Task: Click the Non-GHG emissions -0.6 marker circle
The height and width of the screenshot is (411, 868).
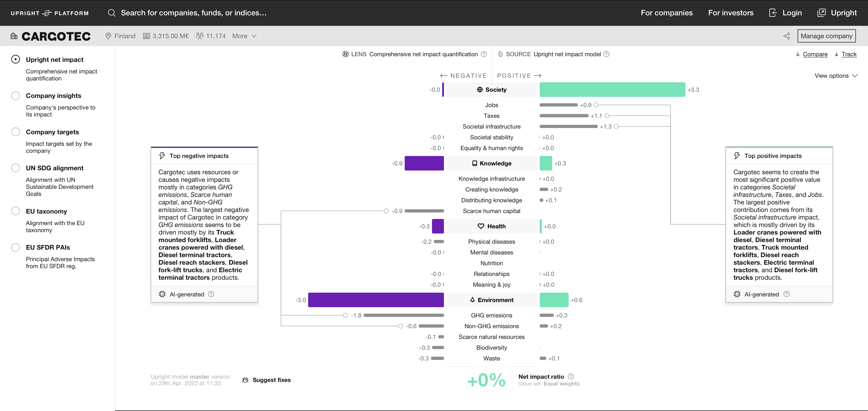Action: pyautogui.click(x=400, y=326)
